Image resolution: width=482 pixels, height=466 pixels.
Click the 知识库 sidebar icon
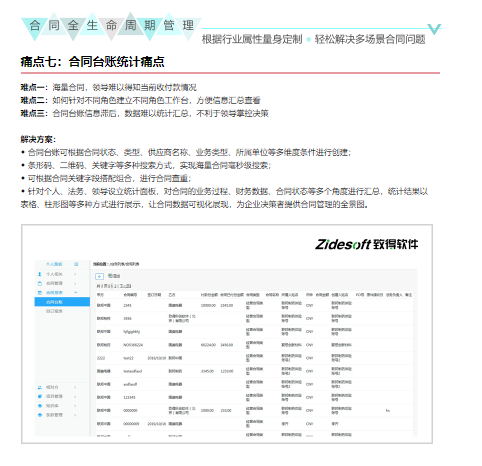point(40,406)
